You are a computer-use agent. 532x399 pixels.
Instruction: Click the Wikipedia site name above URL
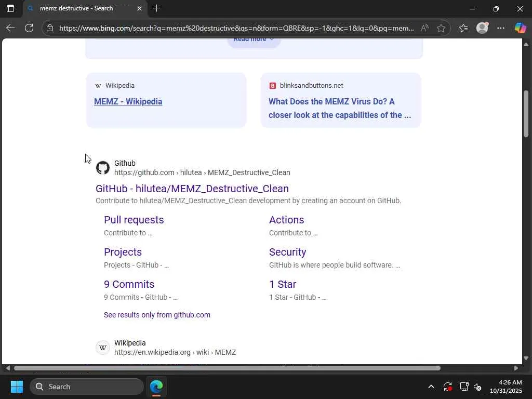(x=130, y=343)
